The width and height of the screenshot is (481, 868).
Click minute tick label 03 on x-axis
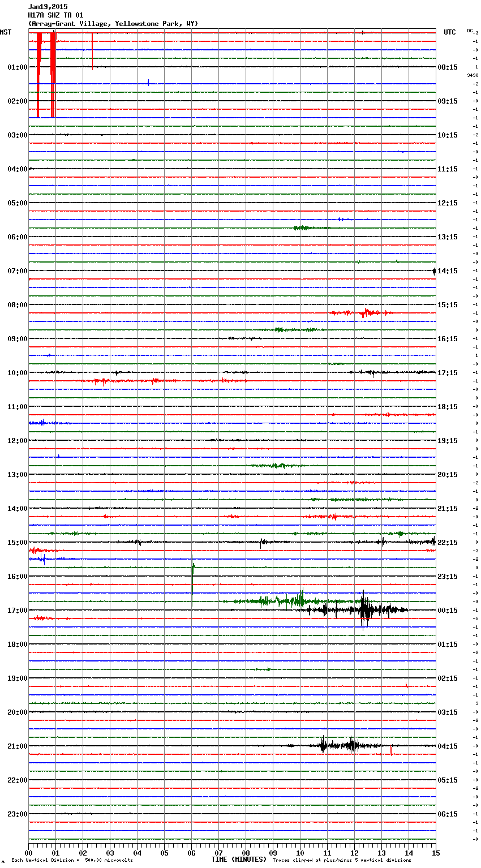coord(110,853)
